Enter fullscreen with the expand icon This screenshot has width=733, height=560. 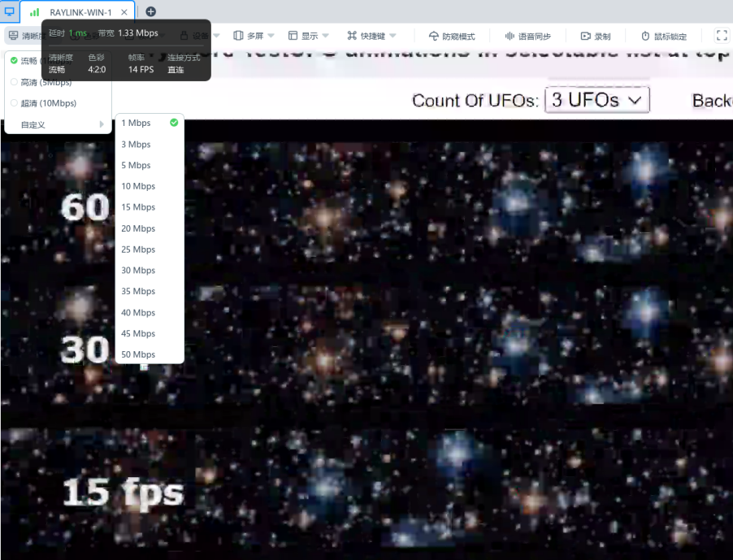[x=722, y=36]
